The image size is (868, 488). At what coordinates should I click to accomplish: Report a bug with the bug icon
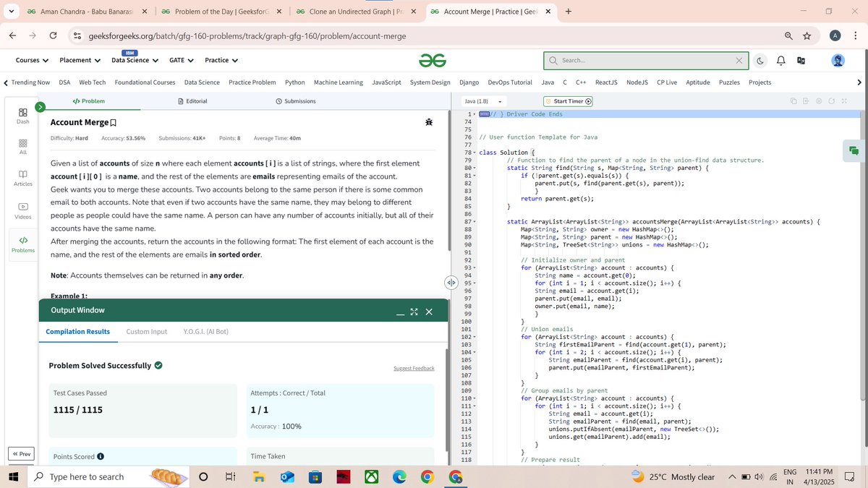point(429,123)
